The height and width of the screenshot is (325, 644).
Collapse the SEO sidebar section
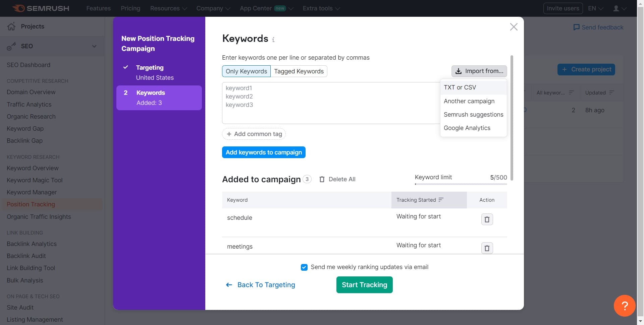(x=94, y=46)
